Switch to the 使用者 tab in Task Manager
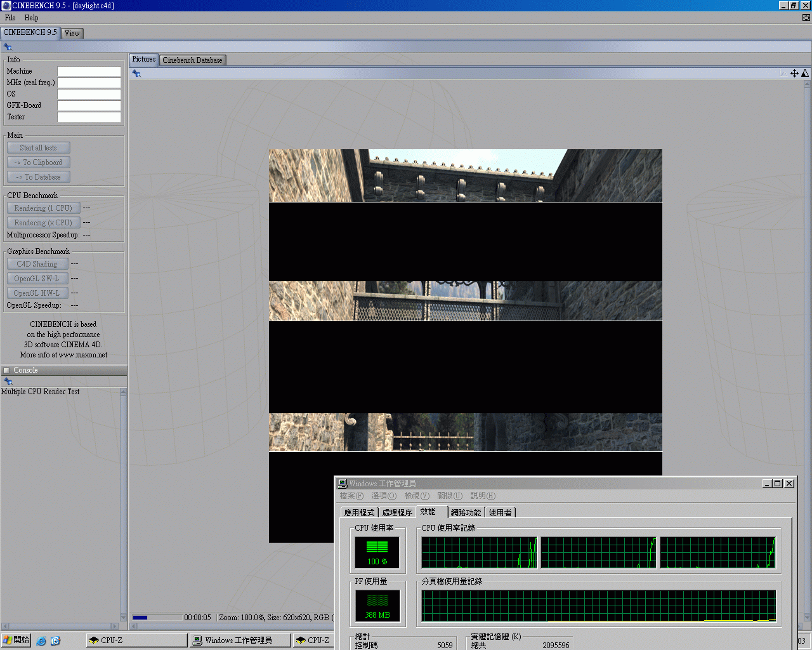The image size is (812, 650). tap(500, 513)
